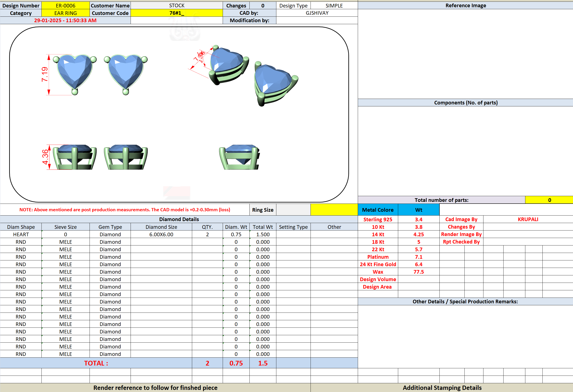Select the Design Volume label cell
This screenshot has width=573, height=392.
tap(378, 279)
